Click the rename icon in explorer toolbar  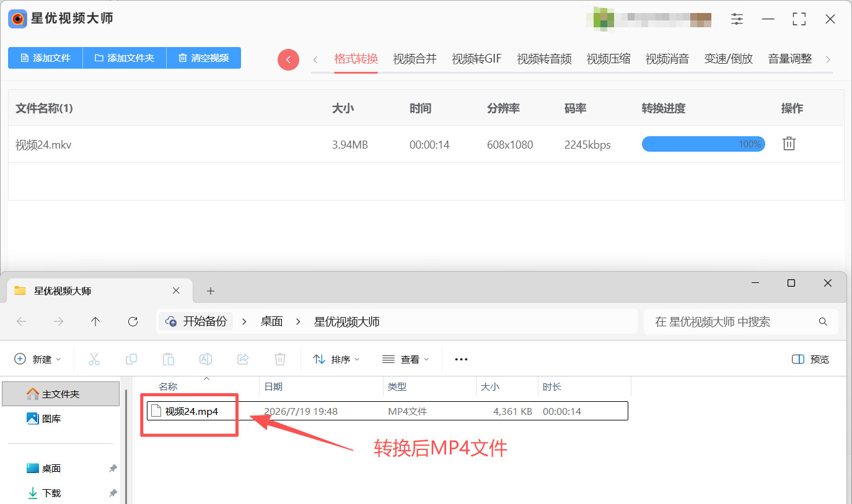[206, 359]
